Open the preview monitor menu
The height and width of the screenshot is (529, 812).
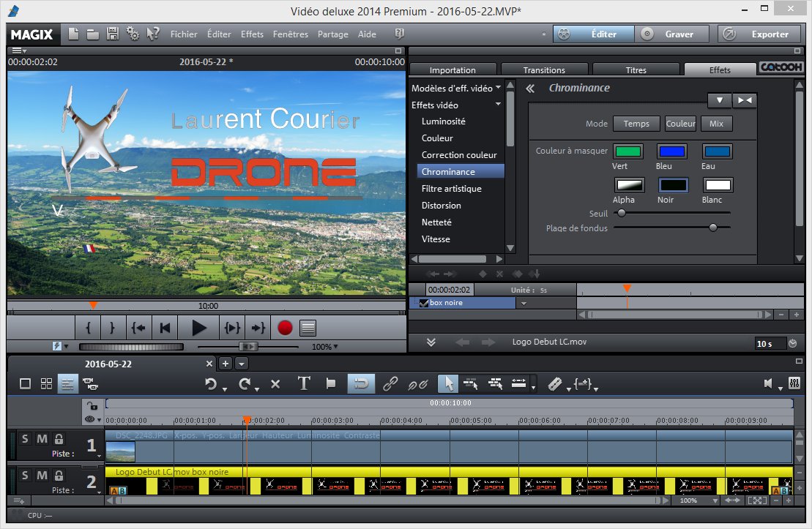(x=19, y=50)
